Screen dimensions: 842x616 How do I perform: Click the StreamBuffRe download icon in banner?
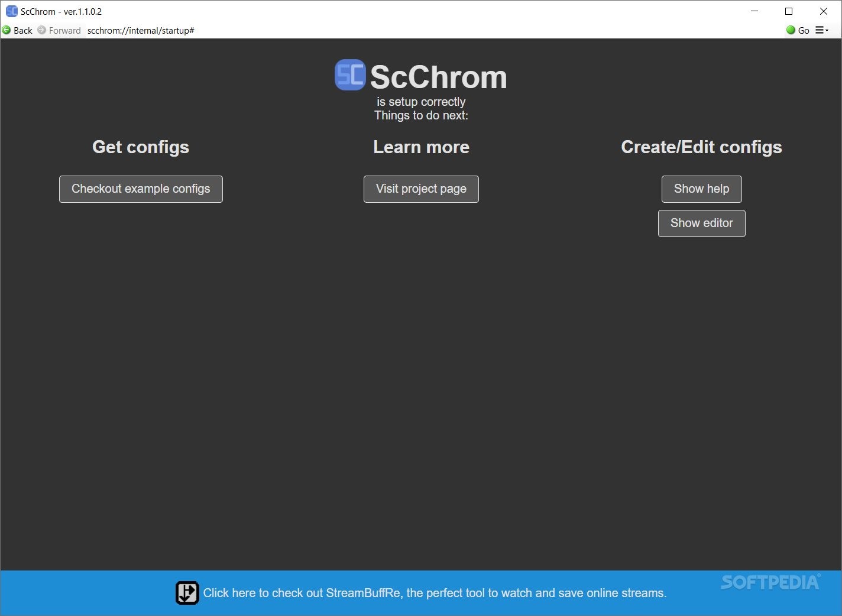[x=187, y=593]
